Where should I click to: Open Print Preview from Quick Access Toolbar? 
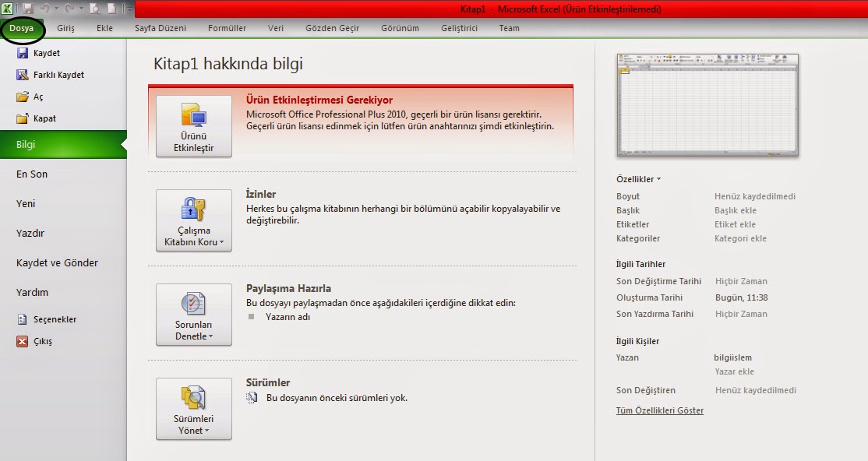pyautogui.click(x=94, y=7)
